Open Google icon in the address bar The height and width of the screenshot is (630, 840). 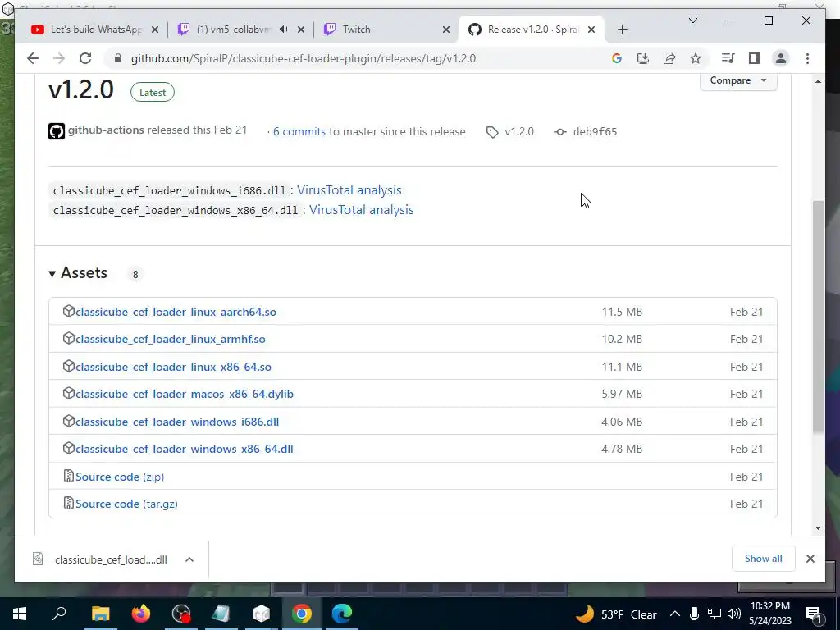617,58
